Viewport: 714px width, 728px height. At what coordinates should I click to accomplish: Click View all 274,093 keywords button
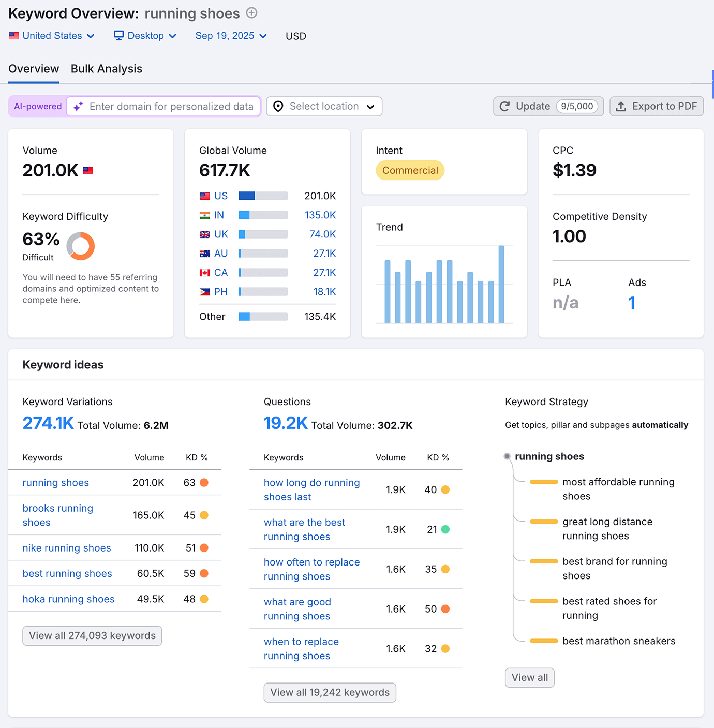coord(92,635)
